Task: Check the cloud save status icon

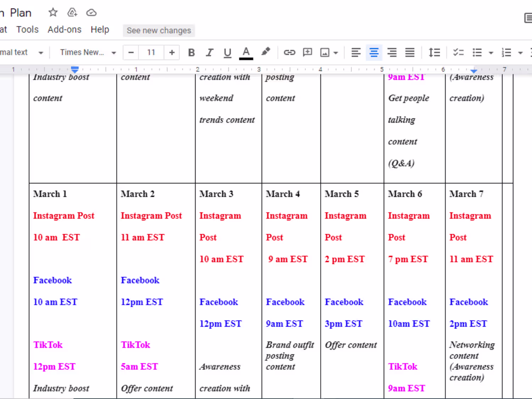Action: point(92,13)
